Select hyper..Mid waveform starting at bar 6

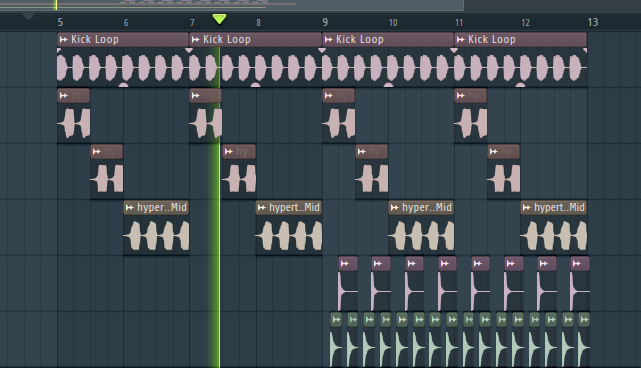click(156, 236)
